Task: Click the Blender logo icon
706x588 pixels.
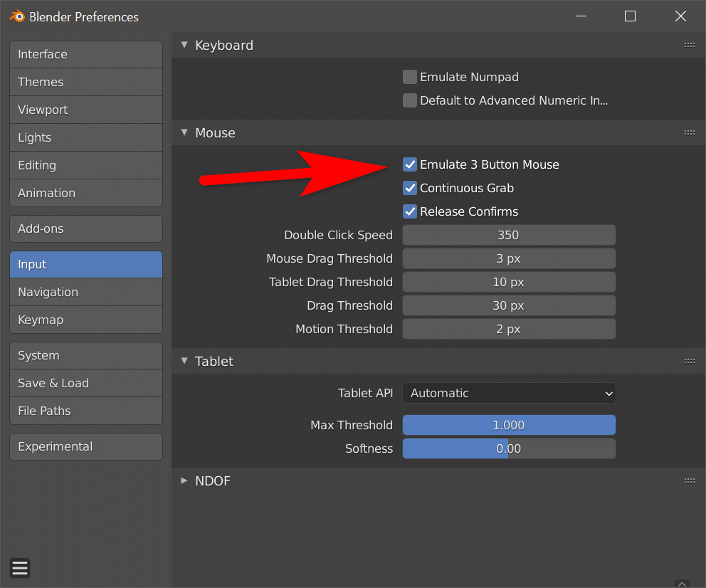Action: [17, 16]
